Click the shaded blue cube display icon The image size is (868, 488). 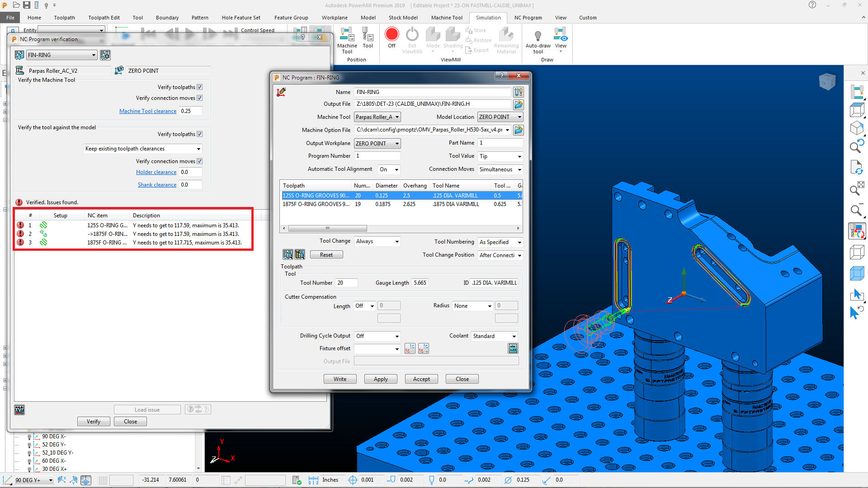coord(857,274)
